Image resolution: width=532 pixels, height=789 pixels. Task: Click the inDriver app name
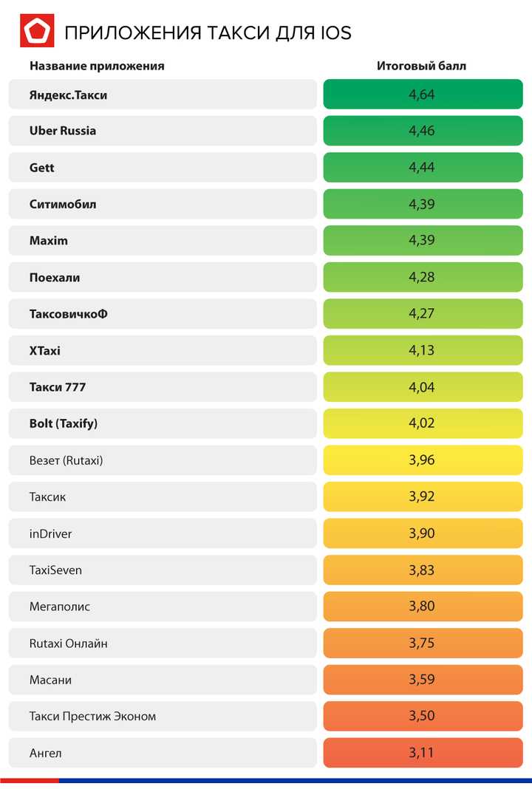50,534
